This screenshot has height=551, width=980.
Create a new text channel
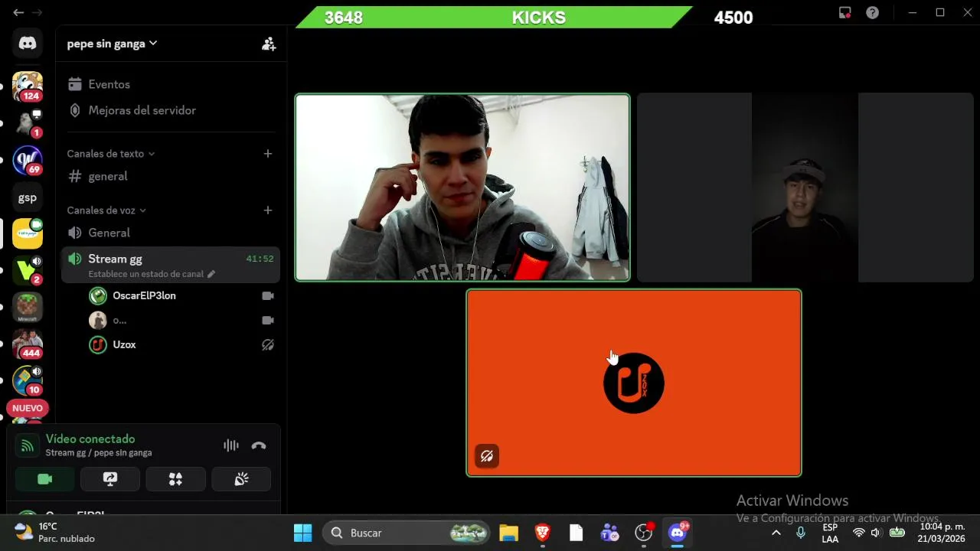(x=268, y=154)
